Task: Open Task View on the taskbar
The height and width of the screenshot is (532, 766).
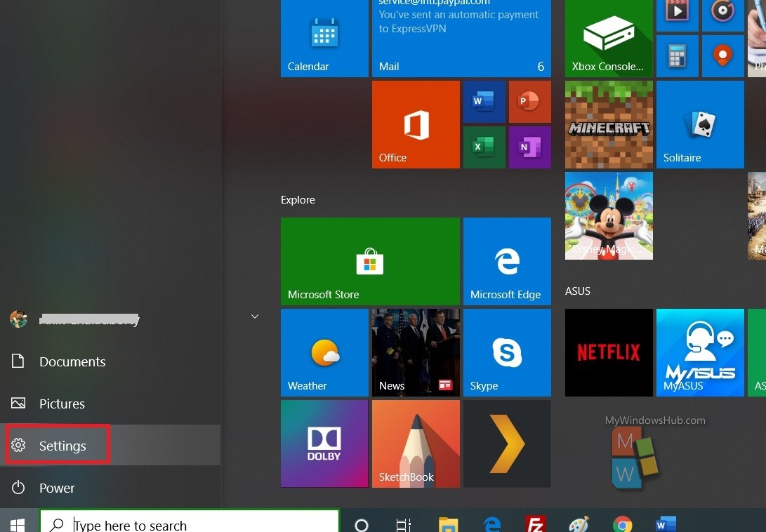Action: [404, 525]
